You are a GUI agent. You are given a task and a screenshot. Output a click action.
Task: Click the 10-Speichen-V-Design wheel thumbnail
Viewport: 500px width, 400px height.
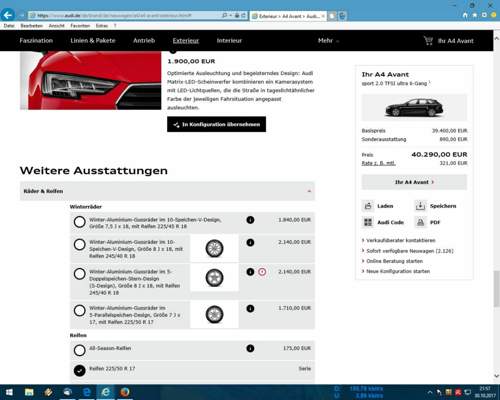pyautogui.click(x=214, y=248)
